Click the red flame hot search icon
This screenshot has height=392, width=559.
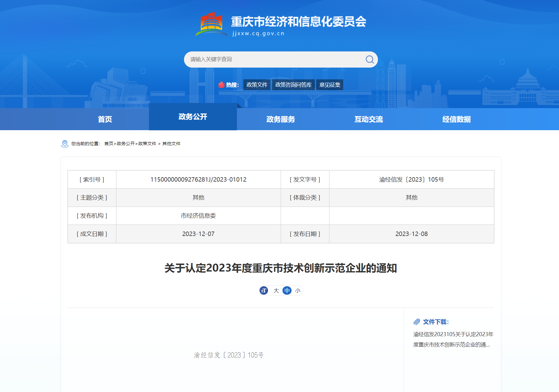[x=221, y=85]
